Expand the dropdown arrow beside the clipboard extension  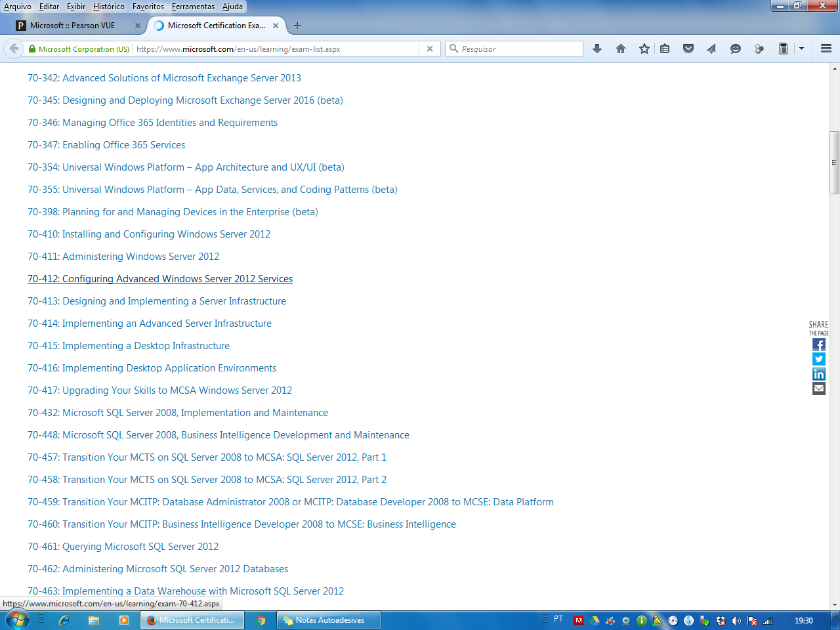pyautogui.click(x=801, y=49)
